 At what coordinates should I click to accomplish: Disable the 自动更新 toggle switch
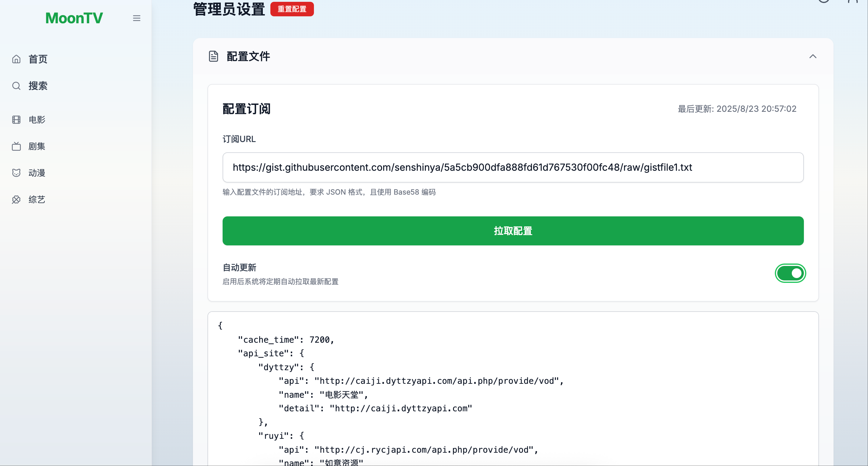(790, 273)
